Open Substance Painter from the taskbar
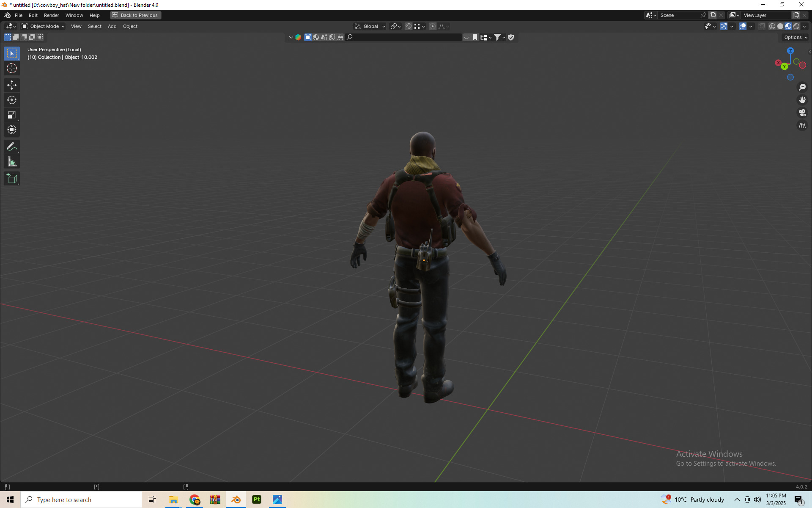 (x=257, y=500)
